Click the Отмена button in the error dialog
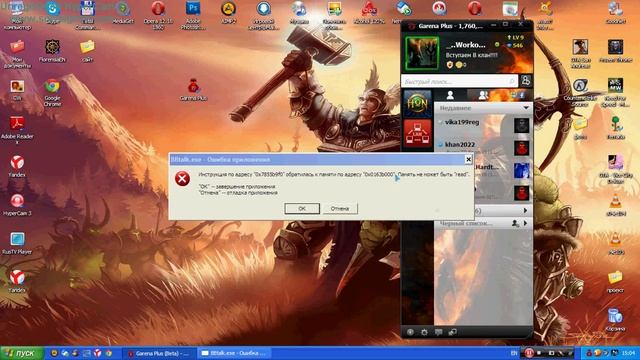The height and width of the screenshot is (360, 640). (340, 209)
